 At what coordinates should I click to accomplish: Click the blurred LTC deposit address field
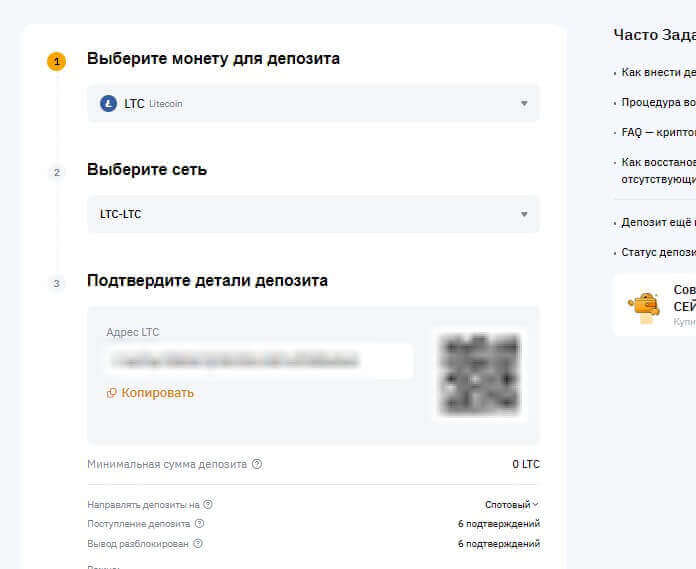[259, 360]
